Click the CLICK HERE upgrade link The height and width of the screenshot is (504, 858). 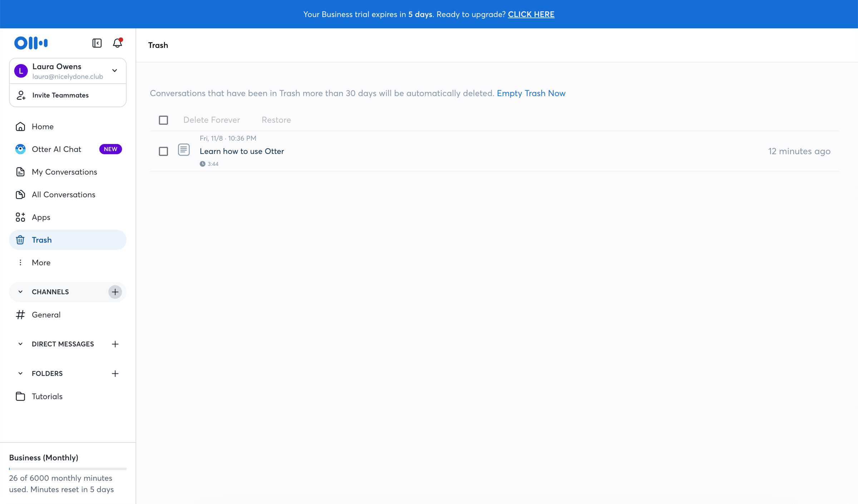[531, 14]
